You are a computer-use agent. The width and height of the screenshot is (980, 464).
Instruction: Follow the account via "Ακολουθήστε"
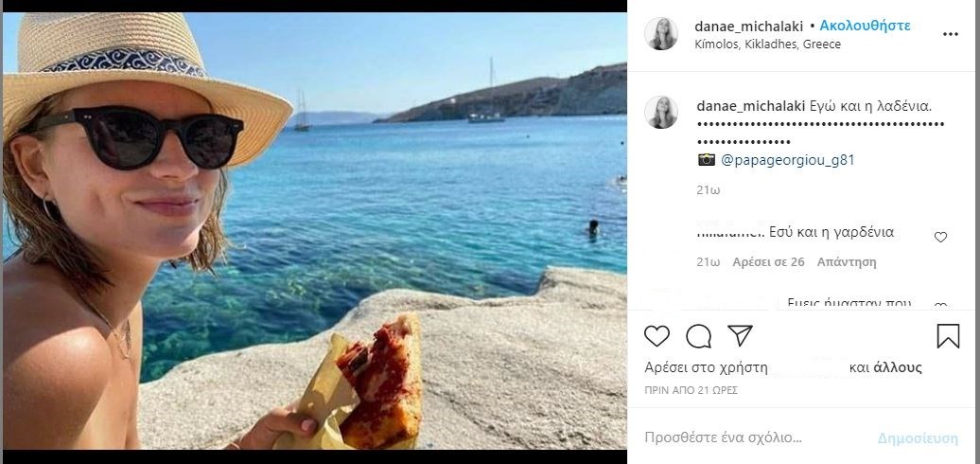(x=865, y=26)
